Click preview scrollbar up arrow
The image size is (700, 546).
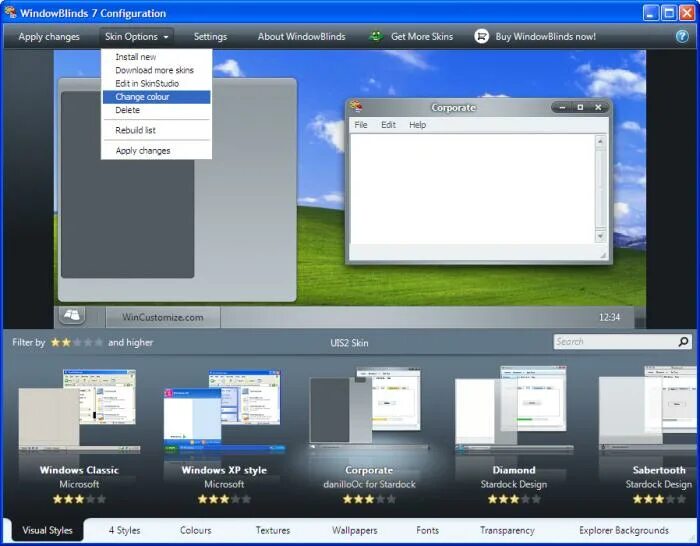coord(600,142)
